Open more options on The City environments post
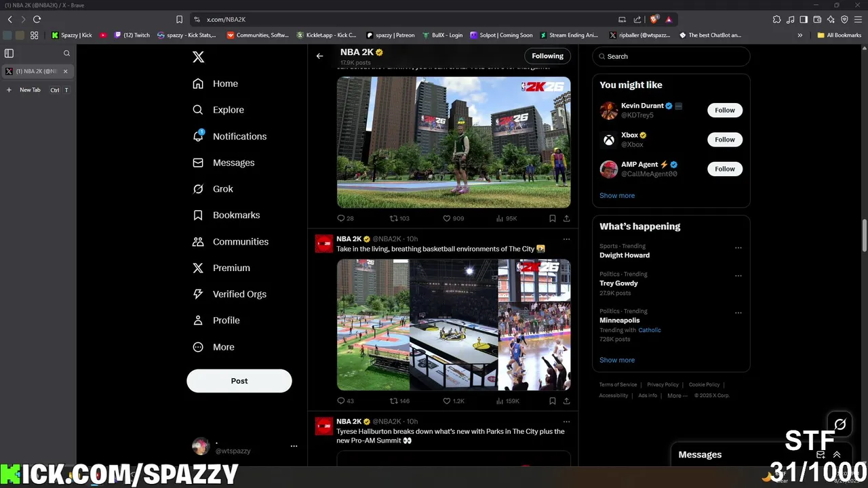 click(566, 239)
